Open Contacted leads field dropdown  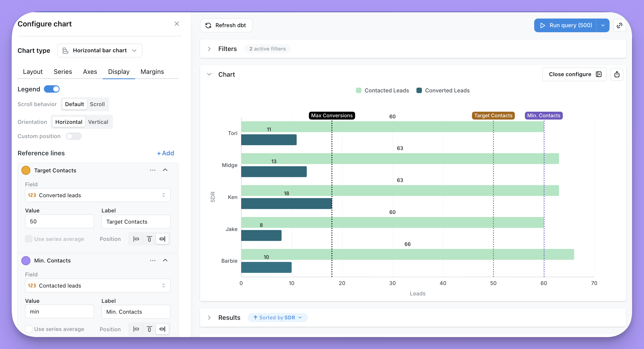click(98, 286)
